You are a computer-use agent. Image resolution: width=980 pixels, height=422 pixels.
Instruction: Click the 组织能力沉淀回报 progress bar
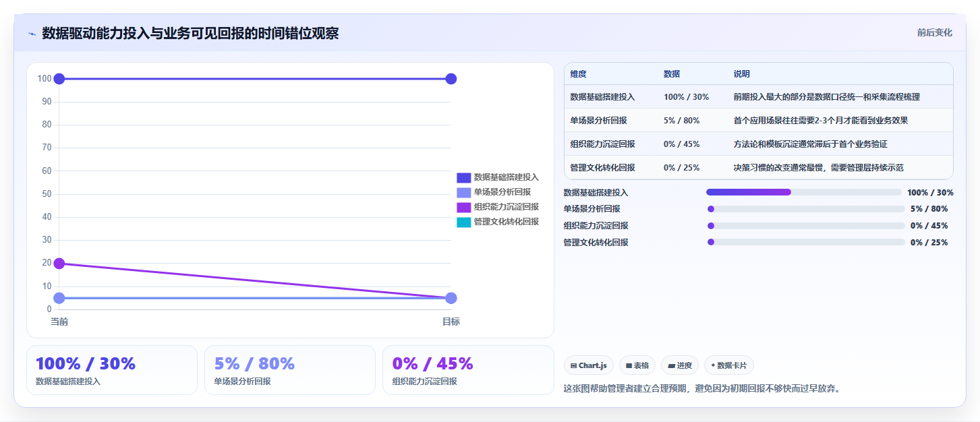(806, 226)
